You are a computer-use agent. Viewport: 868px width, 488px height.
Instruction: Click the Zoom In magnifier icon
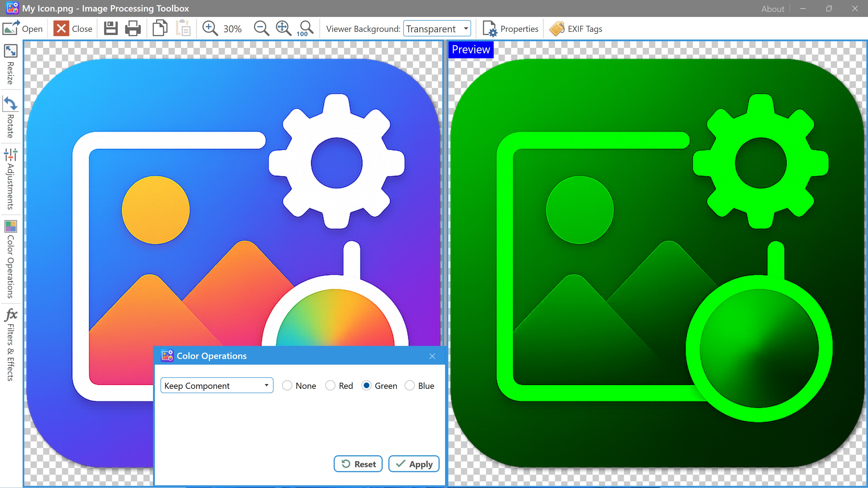(x=210, y=28)
